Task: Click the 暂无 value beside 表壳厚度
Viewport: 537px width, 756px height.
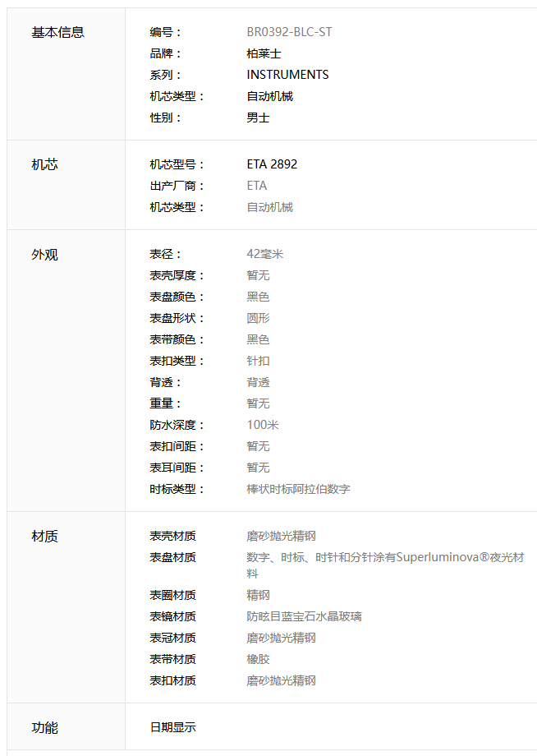Action: (258, 275)
